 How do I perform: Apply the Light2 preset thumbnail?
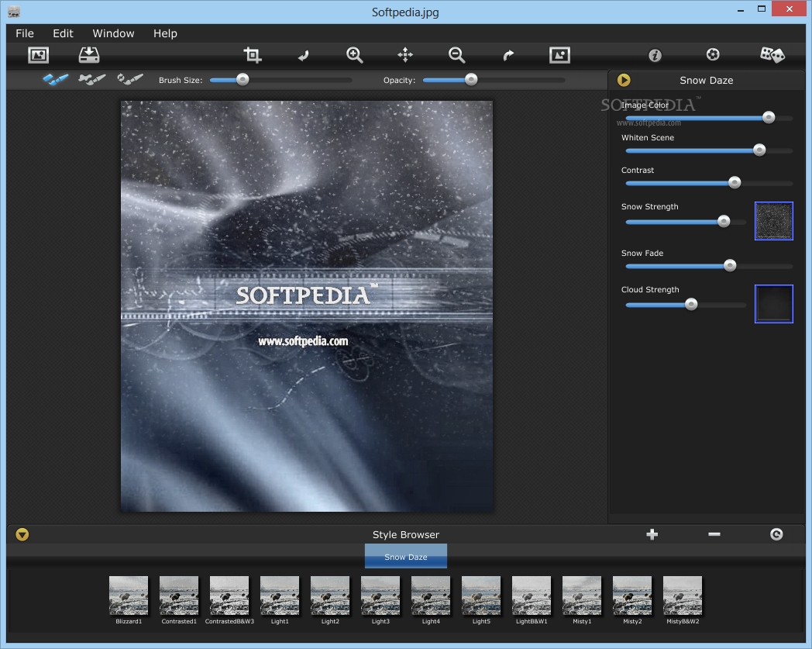[330, 595]
